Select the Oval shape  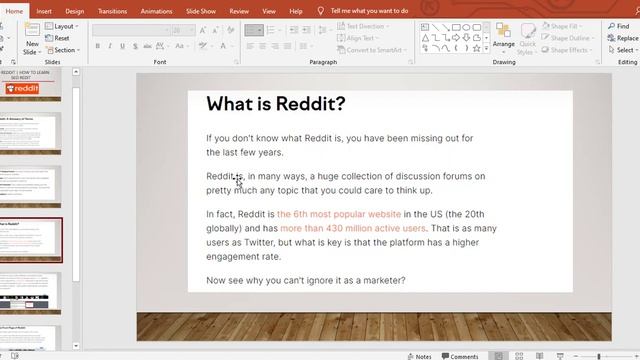[x=466, y=27]
